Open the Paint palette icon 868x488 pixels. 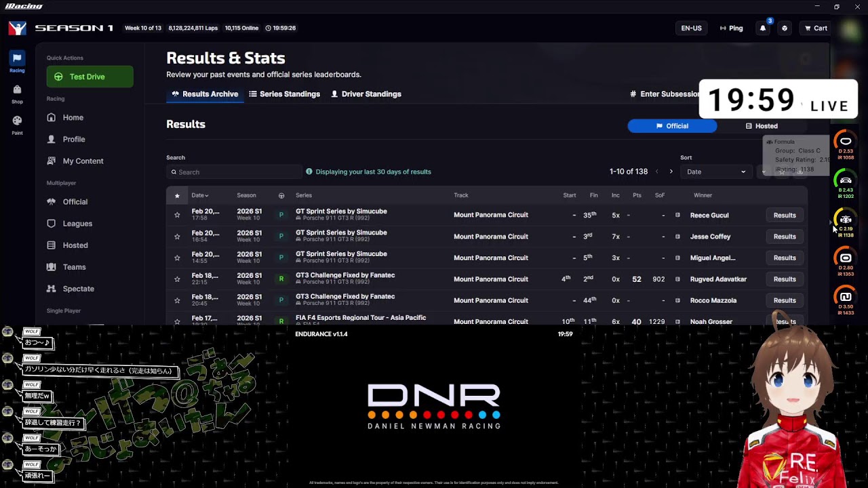(x=17, y=125)
